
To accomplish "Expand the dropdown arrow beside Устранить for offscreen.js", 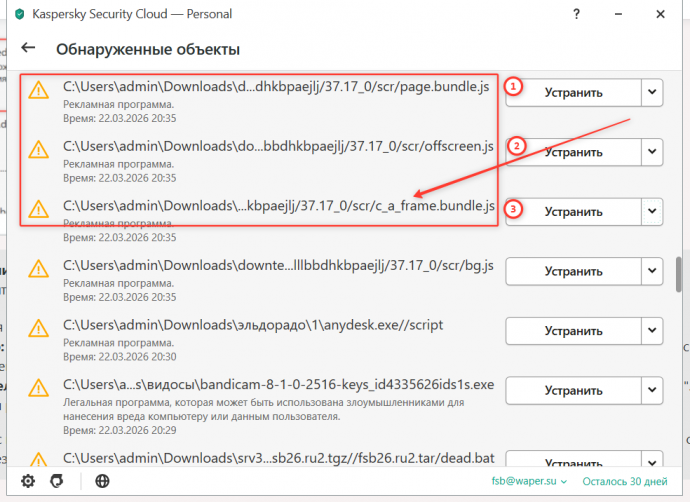I will click(652, 152).
